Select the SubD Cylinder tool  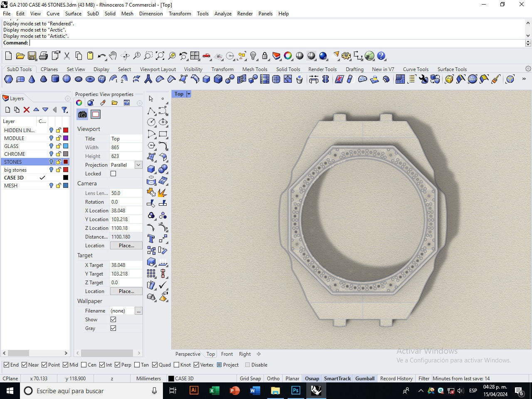click(55, 79)
